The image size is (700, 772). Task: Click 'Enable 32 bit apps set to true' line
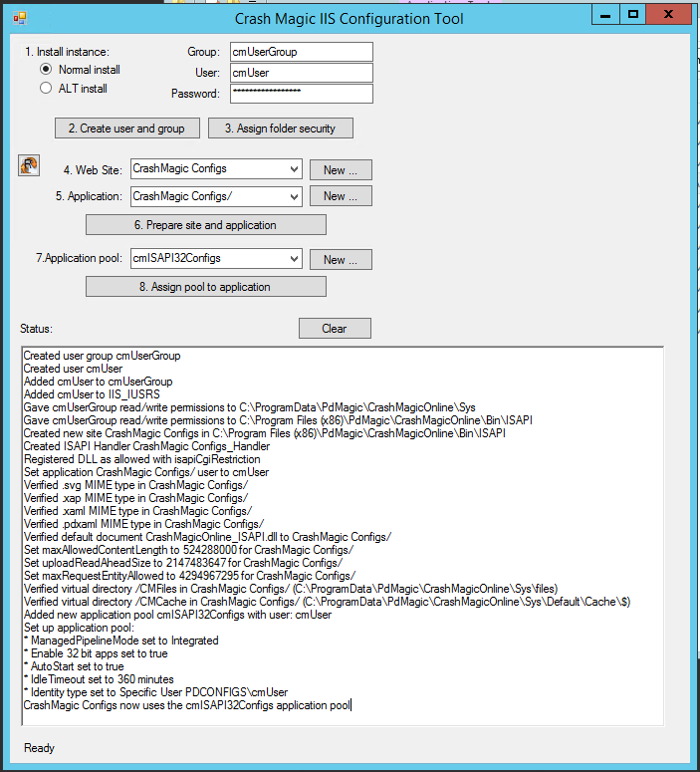pos(96,653)
